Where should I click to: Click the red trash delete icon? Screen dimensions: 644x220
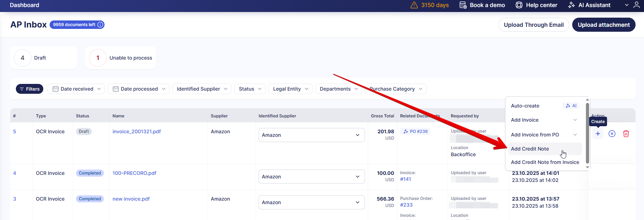pyautogui.click(x=626, y=134)
